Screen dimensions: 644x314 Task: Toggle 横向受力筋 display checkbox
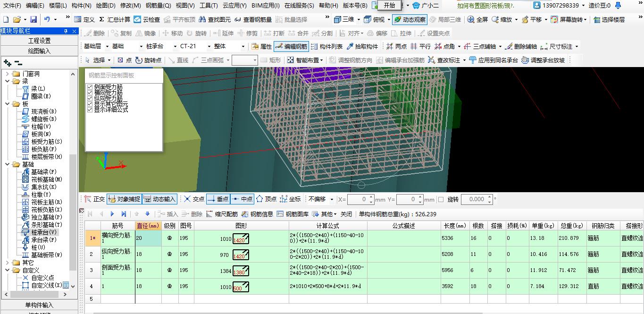point(90,93)
